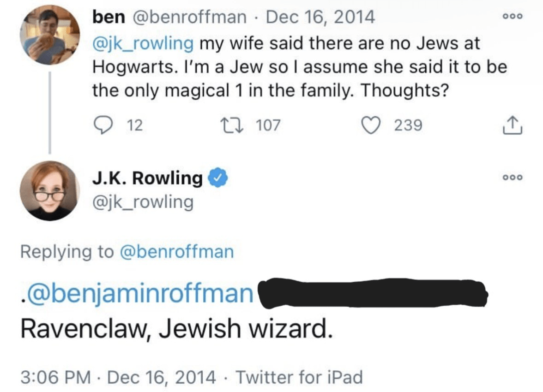Open @benjaminroffman mention in reply
Viewport: 543px width, 392px height.
(139, 293)
